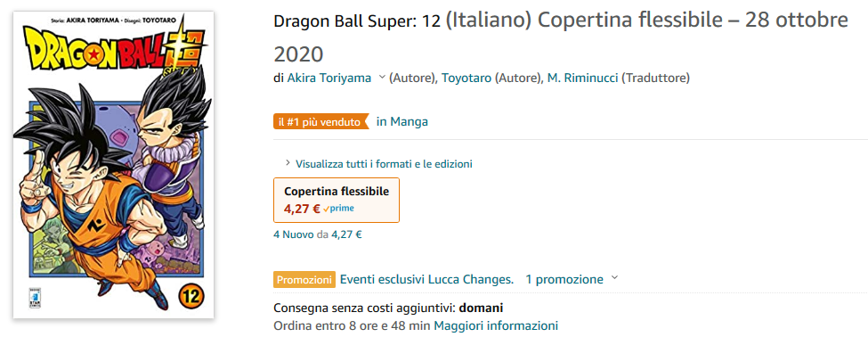The height and width of the screenshot is (337, 868).
Task: Open Toyotaro author link
Action: tap(466, 78)
